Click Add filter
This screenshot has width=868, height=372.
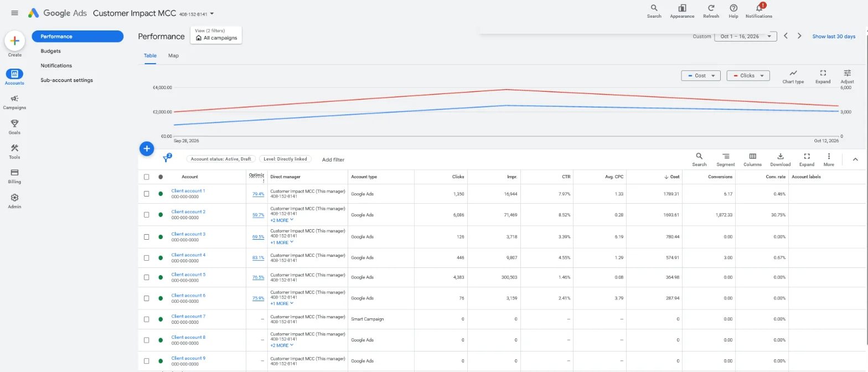tap(333, 159)
